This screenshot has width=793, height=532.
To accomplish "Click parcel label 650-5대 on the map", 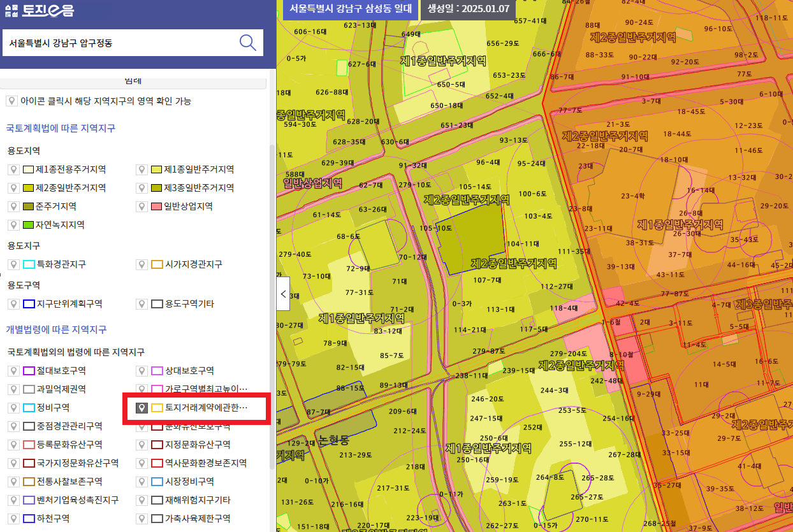I will tap(451, 84).
